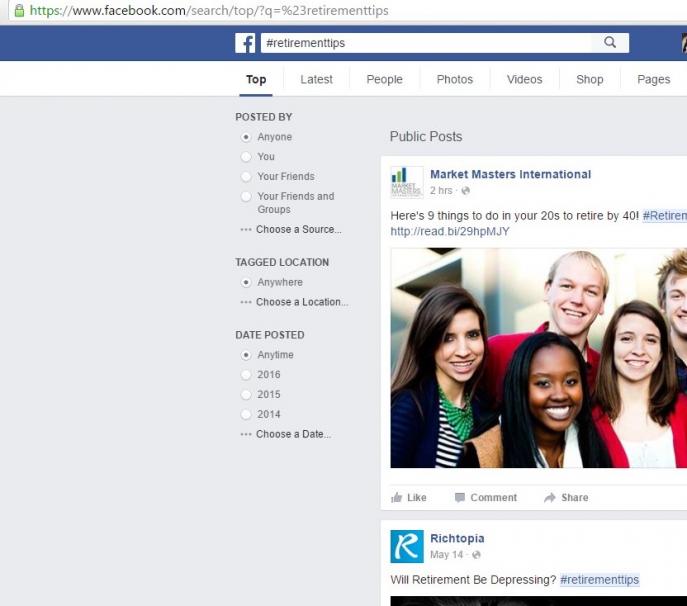Expand Choose a Location option
Screen dimensions: 687x606
click(294, 302)
